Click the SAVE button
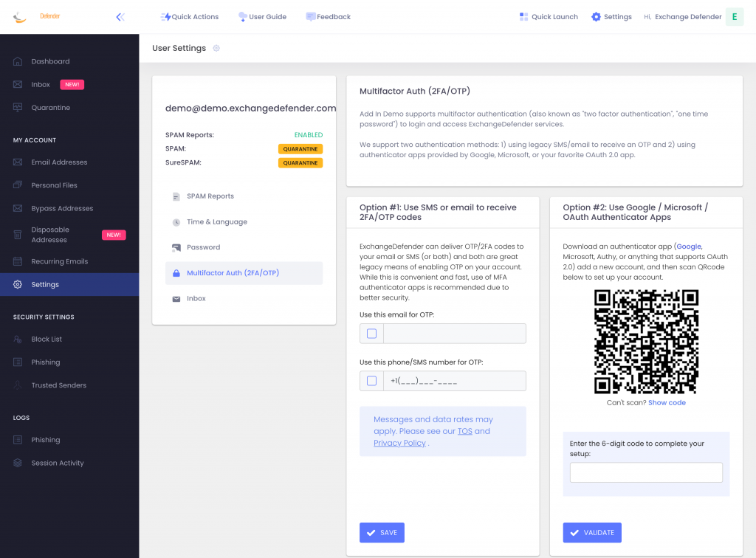 click(x=382, y=532)
